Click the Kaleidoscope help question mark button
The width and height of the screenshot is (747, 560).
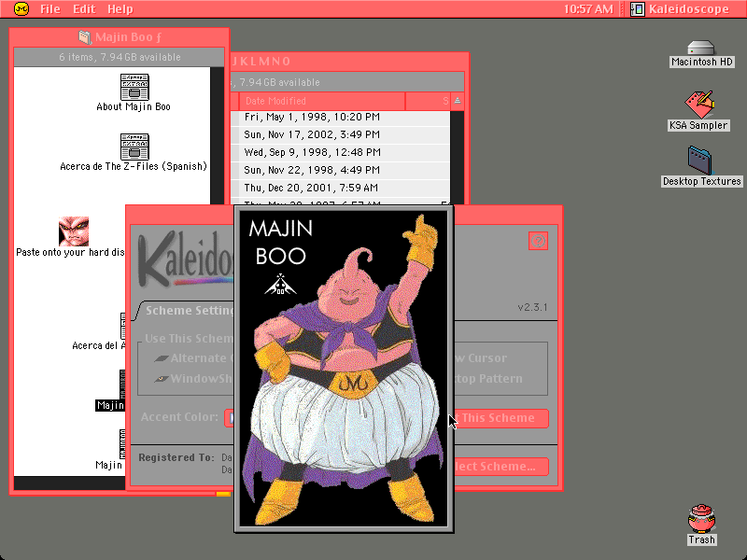pyautogui.click(x=538, y=241)
